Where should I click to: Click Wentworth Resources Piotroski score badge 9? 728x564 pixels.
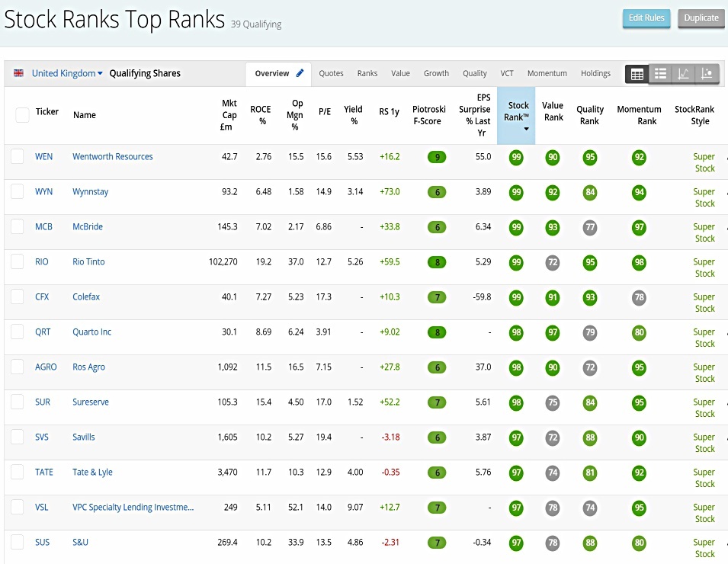437,157
